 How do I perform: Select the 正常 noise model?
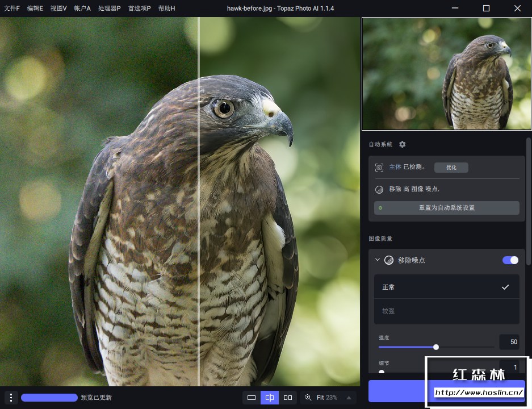point(446,287)
